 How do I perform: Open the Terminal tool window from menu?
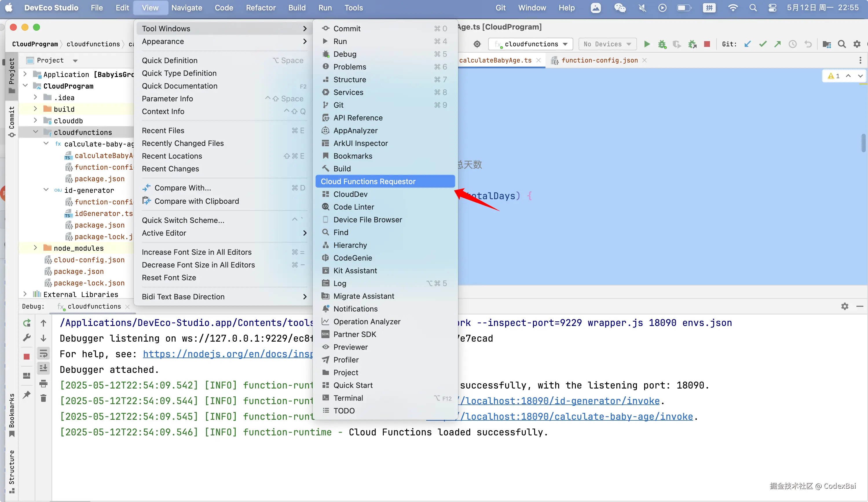[x=348, y=398]
